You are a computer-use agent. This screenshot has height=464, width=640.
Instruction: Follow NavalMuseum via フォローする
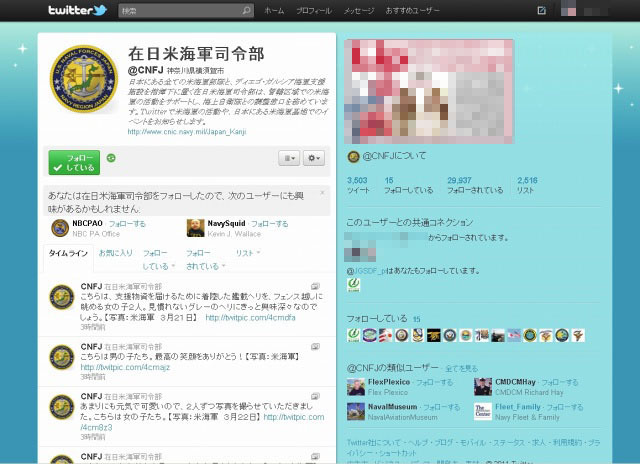pyautogui.click(x=442, y=407)
